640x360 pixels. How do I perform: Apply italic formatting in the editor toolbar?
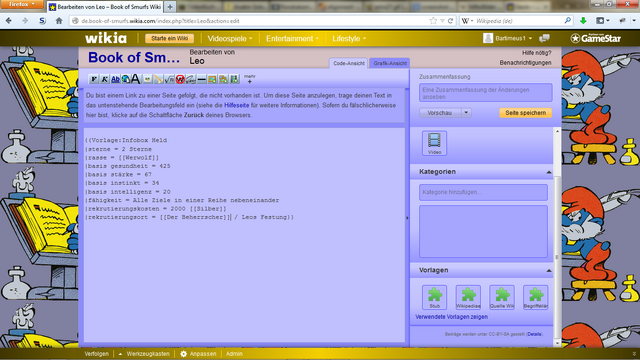[x=104, y=79]
